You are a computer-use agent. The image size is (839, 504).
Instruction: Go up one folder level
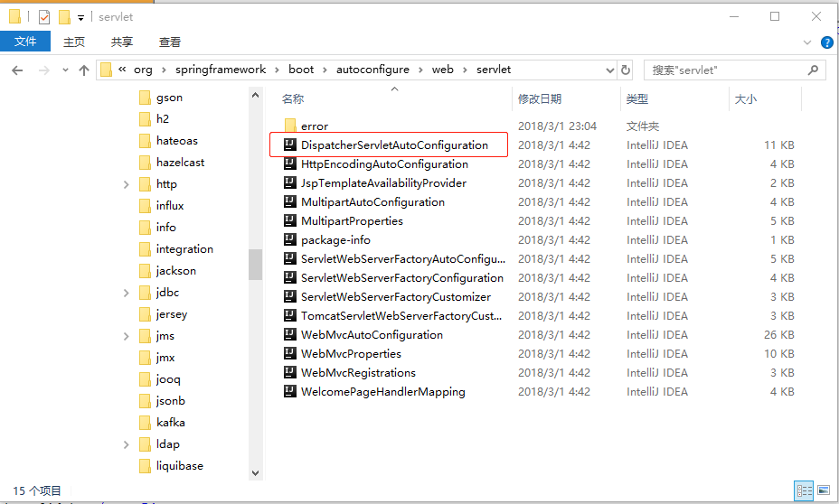click(x=83, y=70)
